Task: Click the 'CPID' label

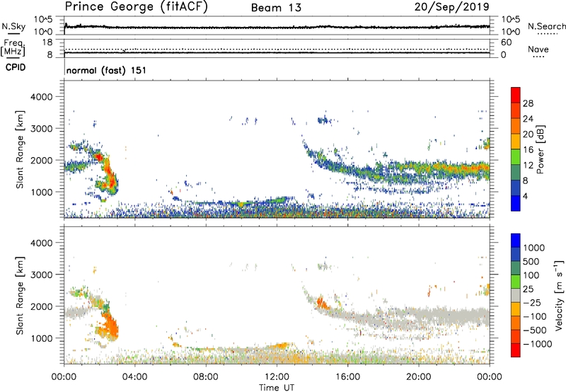Action: 16,67
